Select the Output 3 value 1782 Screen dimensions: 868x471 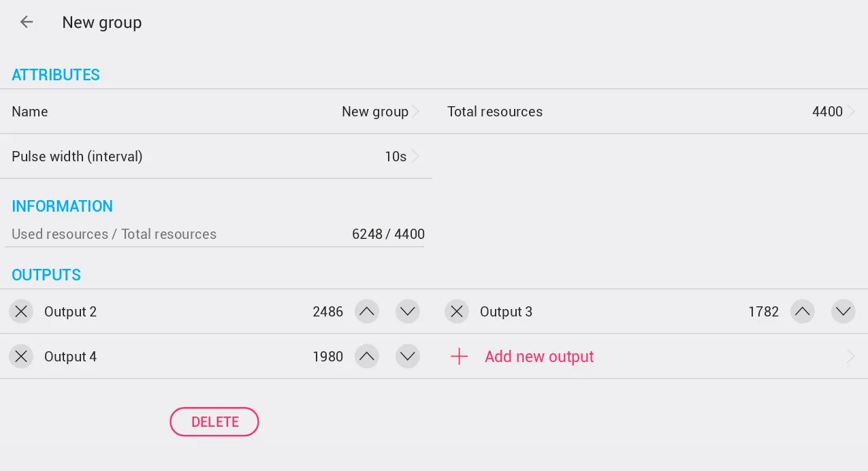(x=763, y=312)
